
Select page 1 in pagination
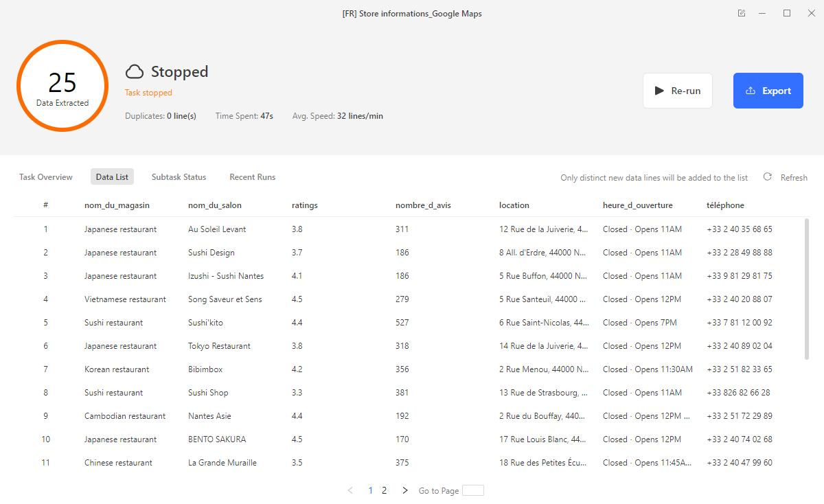point(371,490)
